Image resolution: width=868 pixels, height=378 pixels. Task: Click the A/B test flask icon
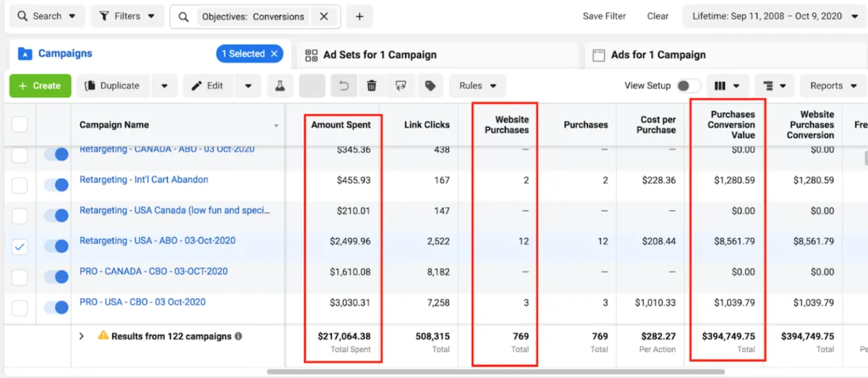click(279, 85)
